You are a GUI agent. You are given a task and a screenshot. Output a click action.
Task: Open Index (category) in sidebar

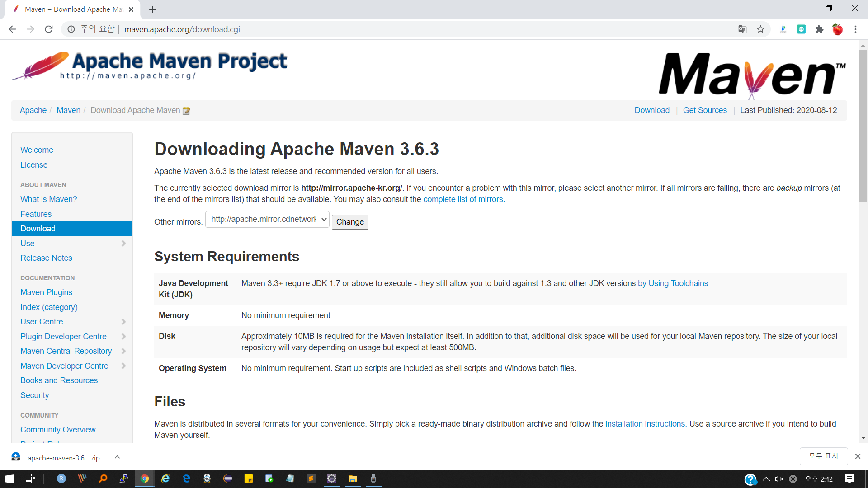49,307
